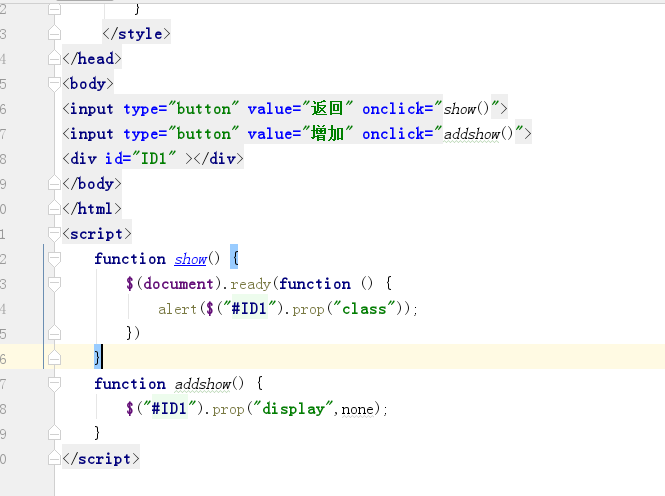Click the </html> closing tag
665x496 pixels.
[92, 209]
